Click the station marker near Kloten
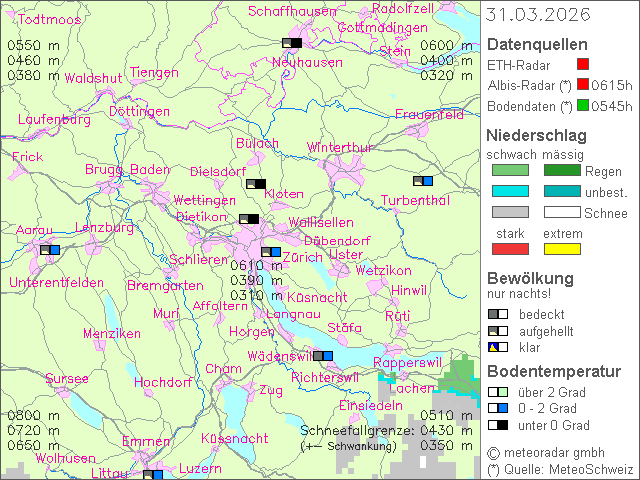Viewport: 640px width, 480px height. point(256,184)
